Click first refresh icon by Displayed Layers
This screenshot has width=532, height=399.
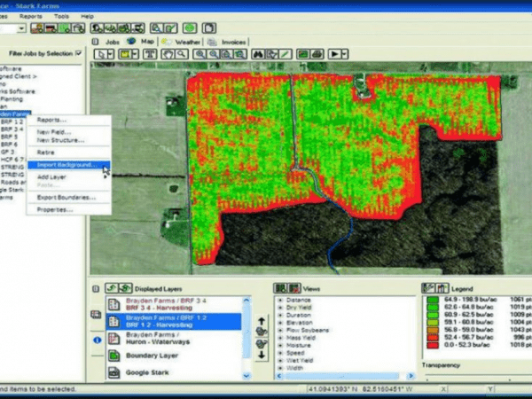coord(112,288)
